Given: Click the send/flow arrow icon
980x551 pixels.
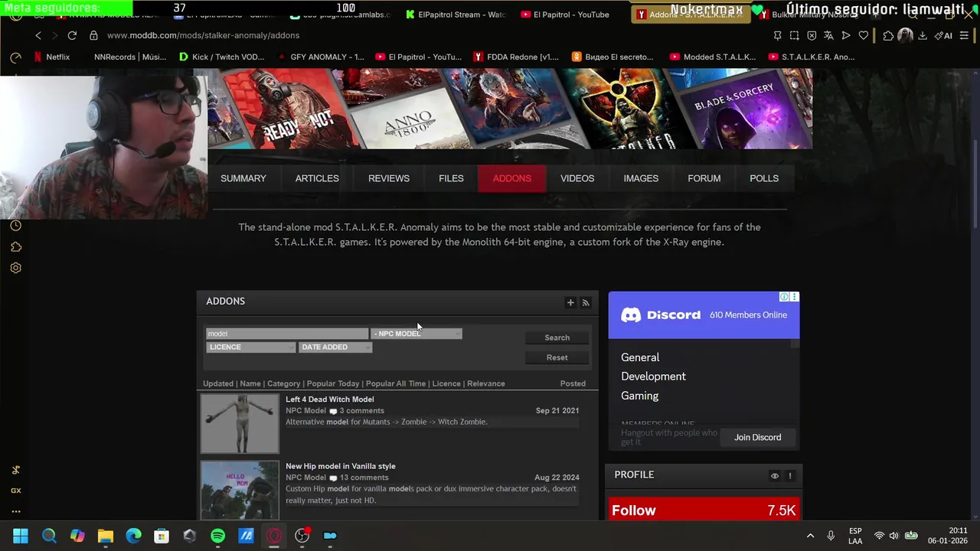Looking at the screenshot, I should [846, 35].
